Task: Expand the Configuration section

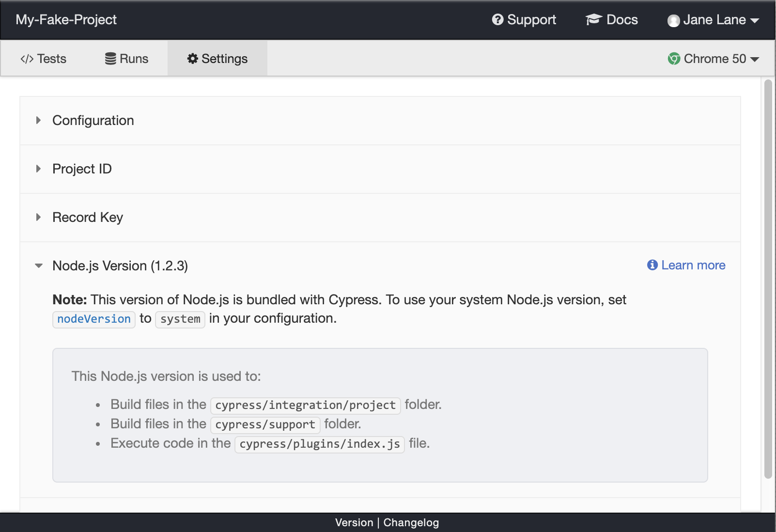Action: [380, 121]
